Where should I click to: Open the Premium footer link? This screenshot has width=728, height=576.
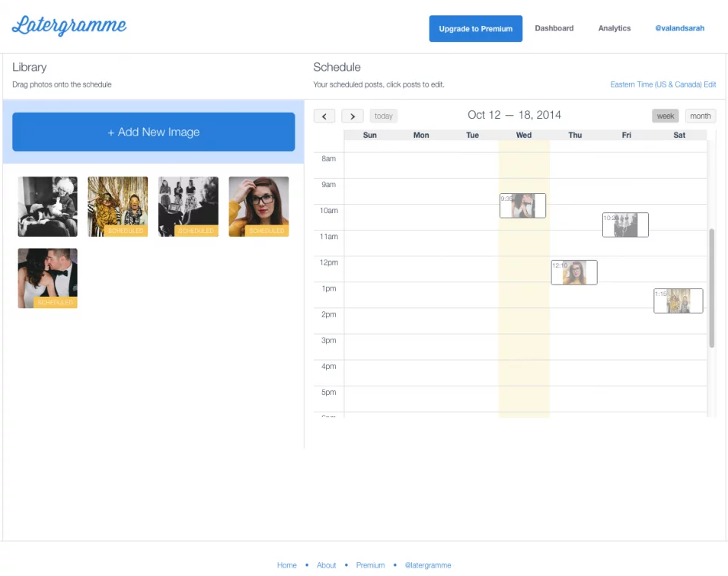[370, 565]
